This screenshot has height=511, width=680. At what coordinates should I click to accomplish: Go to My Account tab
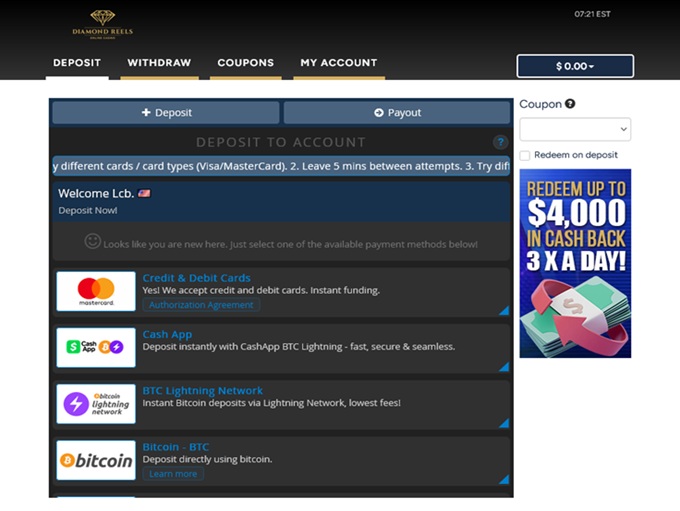point(339,63)
